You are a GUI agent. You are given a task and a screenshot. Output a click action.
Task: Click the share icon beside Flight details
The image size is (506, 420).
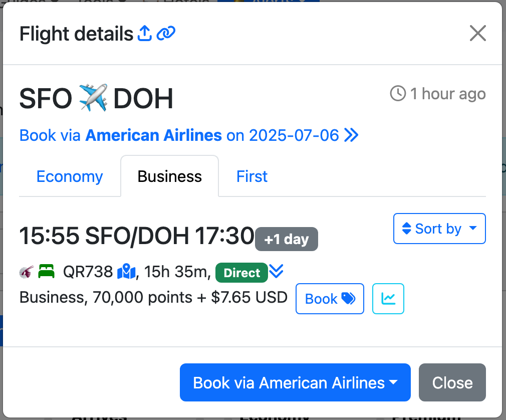tap(144, 34)
